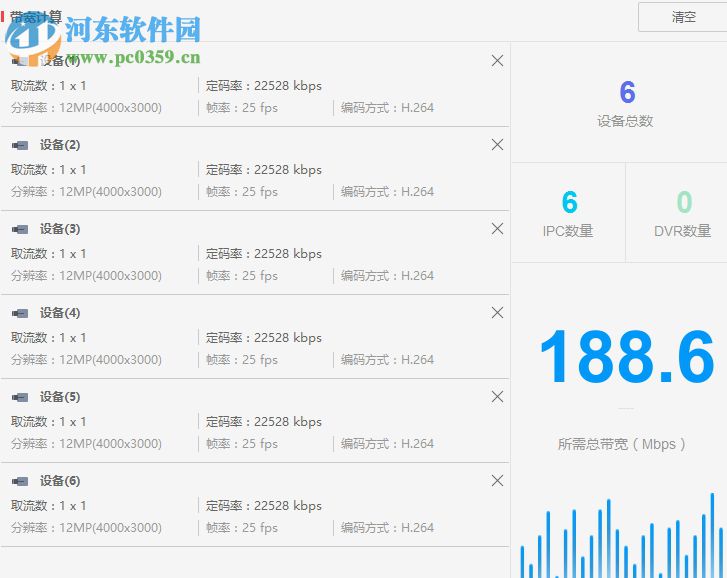Click the camera icon of 设备(3)
The width and height of the screenshot is (727, 578).
click(20, 229)
